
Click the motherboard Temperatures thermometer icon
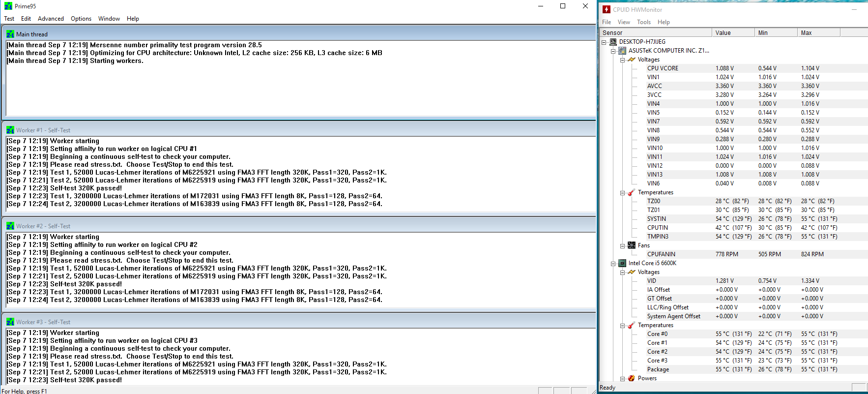click(632, 192)
